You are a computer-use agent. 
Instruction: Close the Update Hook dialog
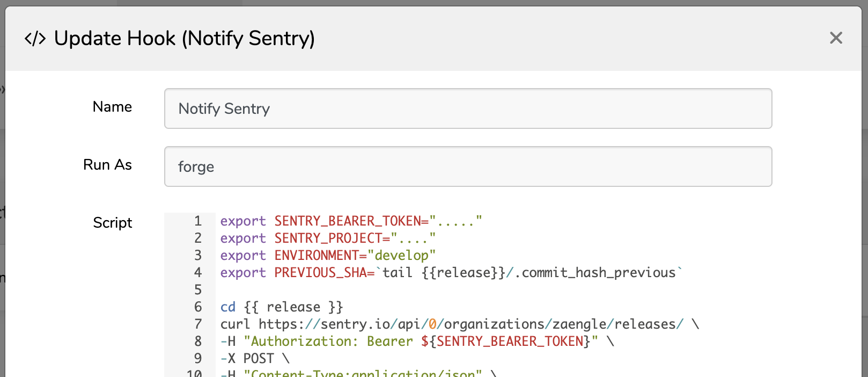836,38
